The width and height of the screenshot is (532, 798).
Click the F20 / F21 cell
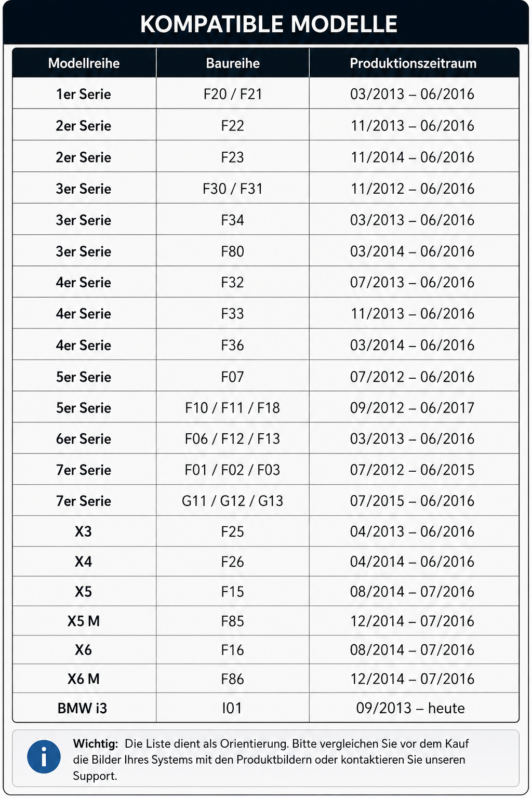click(x=233, y=94)
